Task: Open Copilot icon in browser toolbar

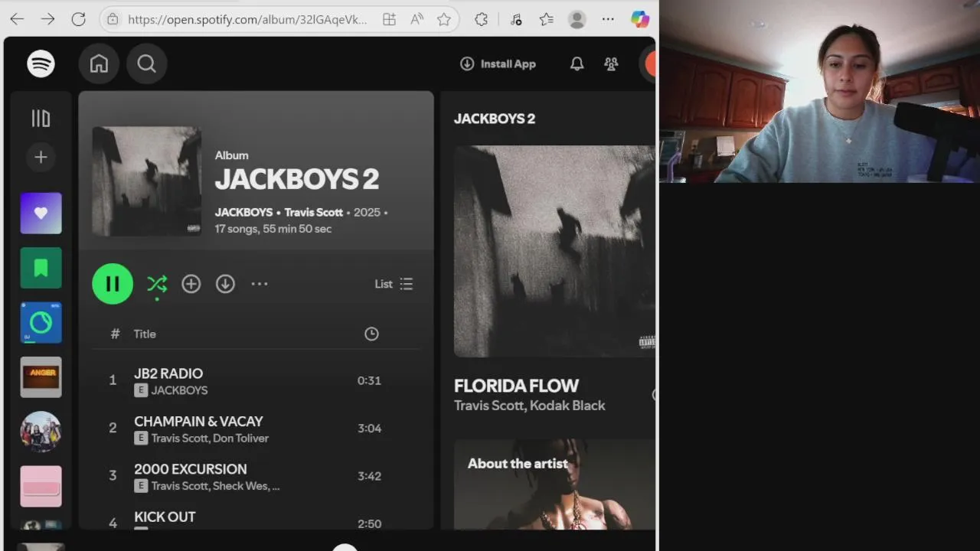Action: (x=640, y=19)
